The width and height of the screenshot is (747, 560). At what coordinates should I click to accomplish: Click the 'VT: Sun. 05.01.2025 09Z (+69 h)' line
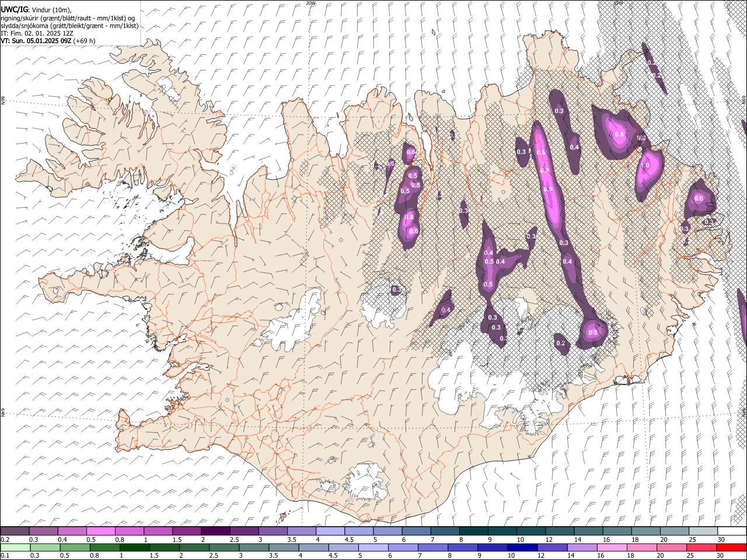(48, 41)
